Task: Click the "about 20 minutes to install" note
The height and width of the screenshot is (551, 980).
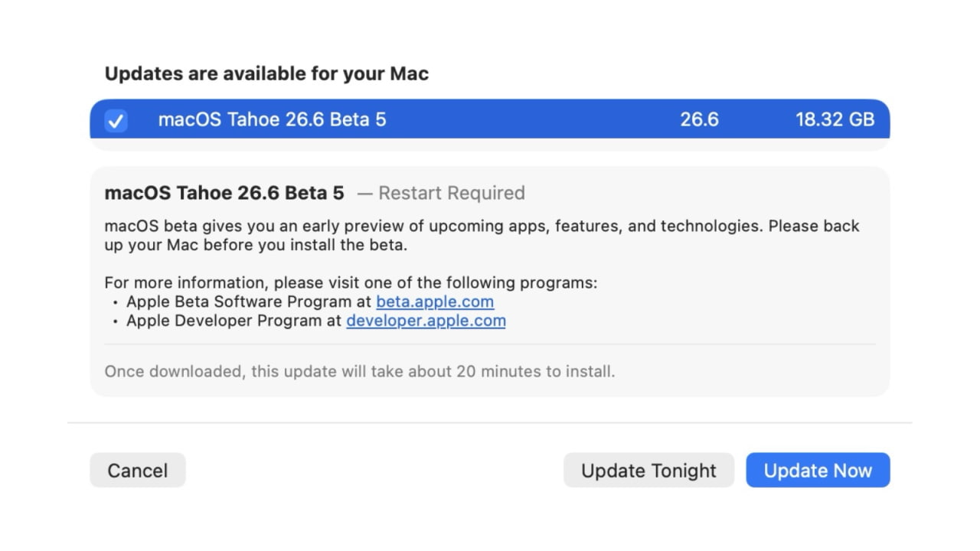Action: pyautogui.click(x=360, y=372)
